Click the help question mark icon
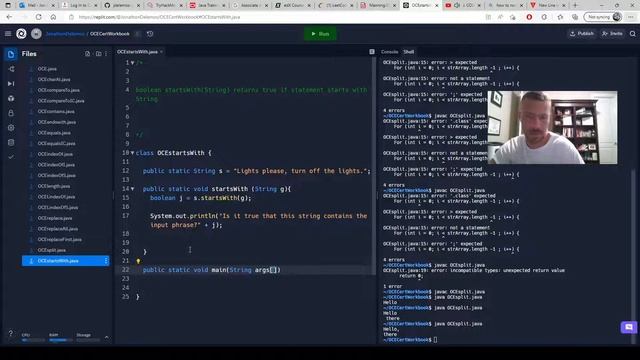 pos(11,333)
